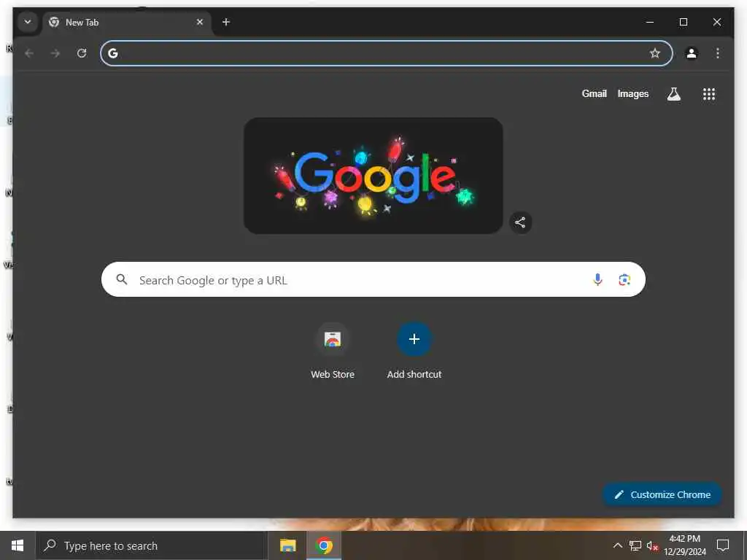Click the taskbar Type here to search box

152,545
